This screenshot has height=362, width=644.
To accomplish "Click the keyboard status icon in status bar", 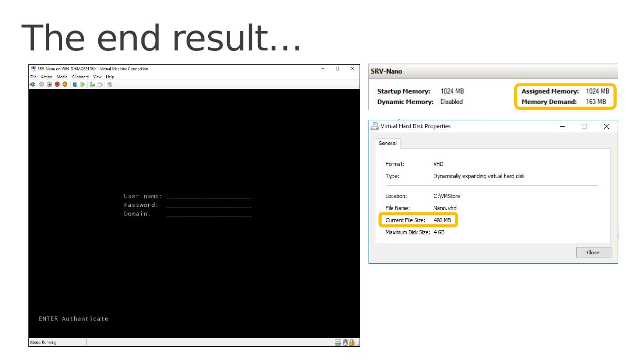I will (x=338, y=342).
